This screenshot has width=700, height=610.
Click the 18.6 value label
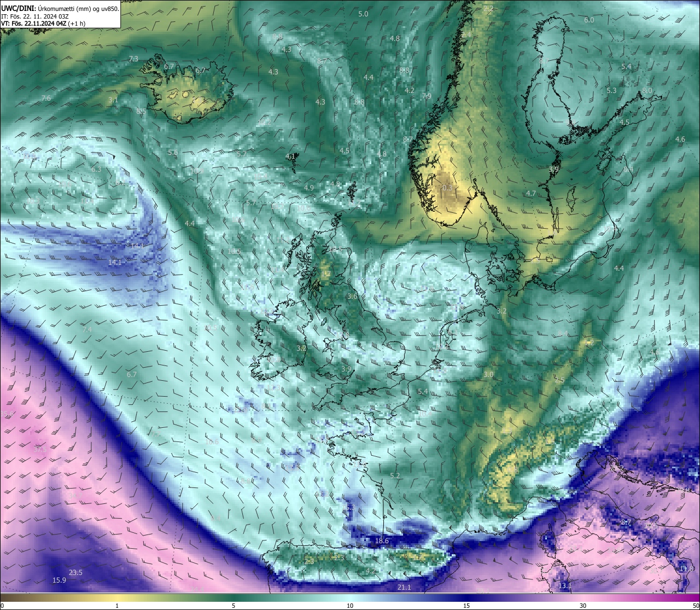coord(382,541)
